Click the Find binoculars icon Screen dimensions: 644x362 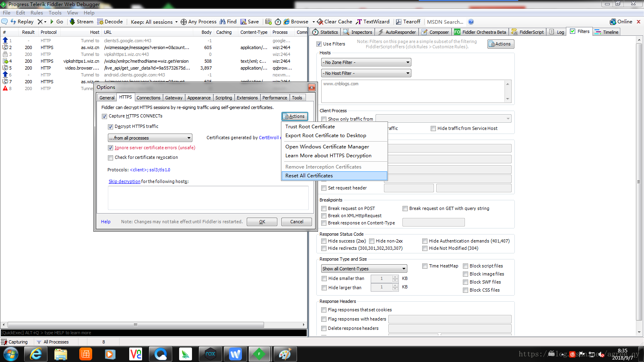tap(222, 22)
